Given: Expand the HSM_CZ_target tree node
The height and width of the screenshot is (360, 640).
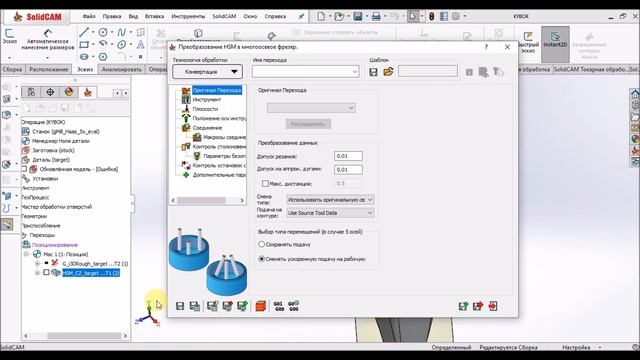Looking at the screenshot, I should tap(37, 273).
